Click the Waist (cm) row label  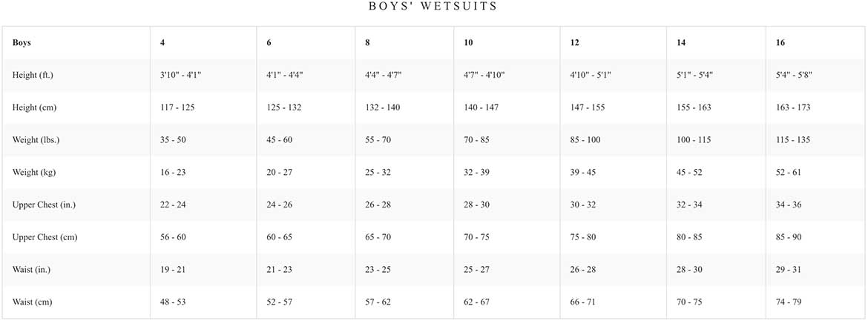point(33,302)
